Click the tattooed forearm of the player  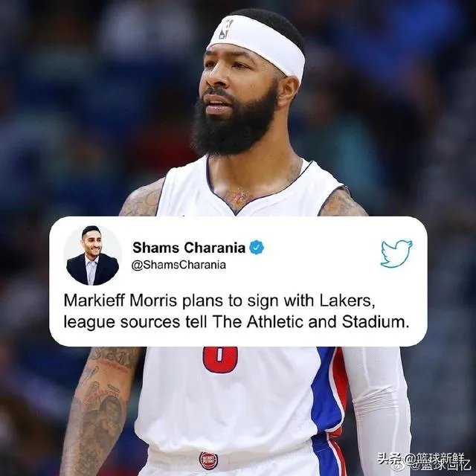[99, 413]
